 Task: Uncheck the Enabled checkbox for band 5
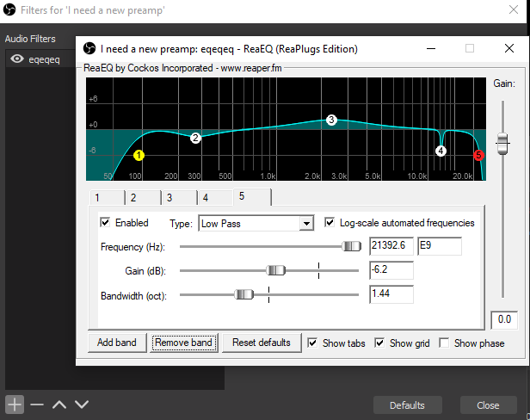pos(105,223)
